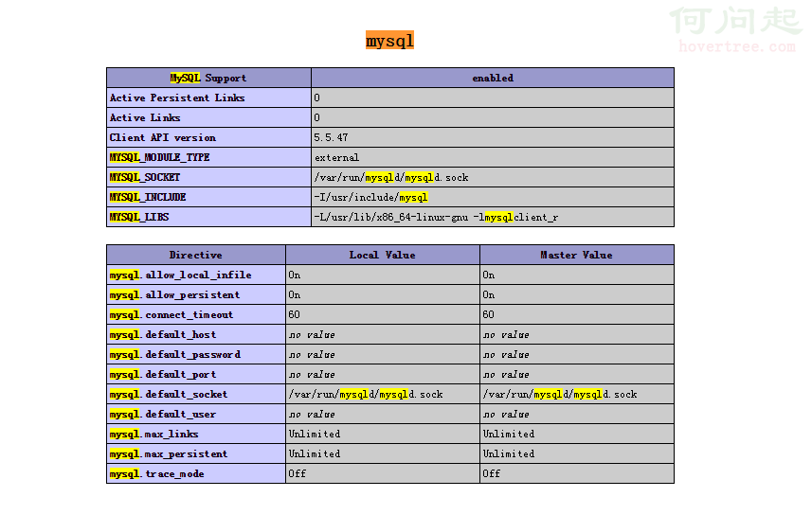Select the MYSQL_LIBS label
Image resolution: width=812 pixels, height=515 pixels.
139,217
